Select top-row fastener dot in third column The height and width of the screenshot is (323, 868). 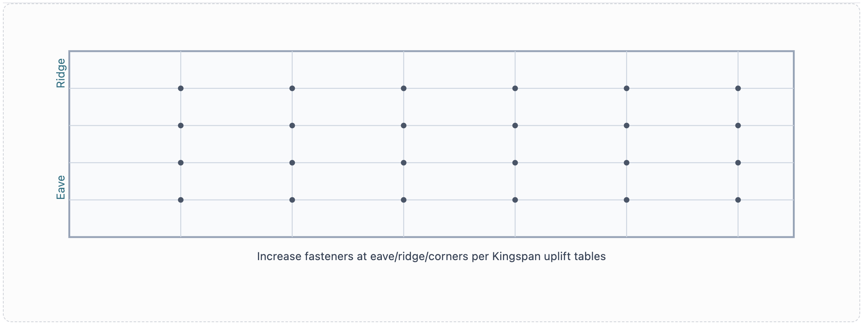pos(404,88)
